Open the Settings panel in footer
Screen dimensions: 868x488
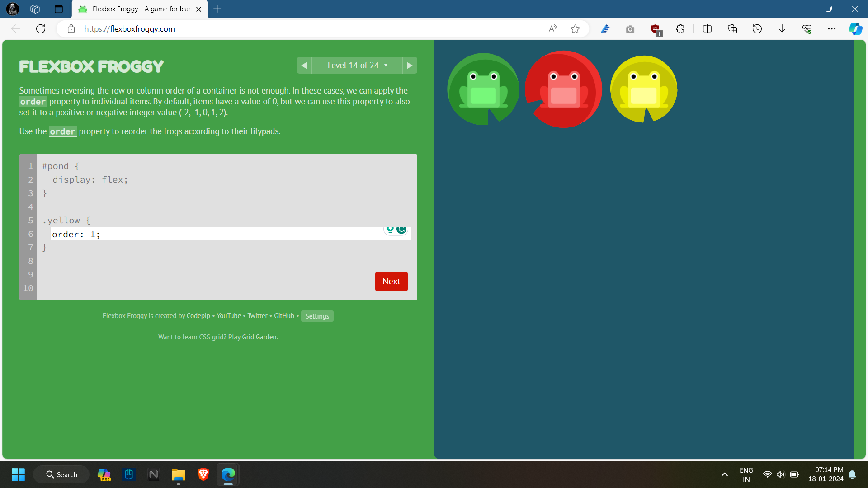(x=317, y=316)
